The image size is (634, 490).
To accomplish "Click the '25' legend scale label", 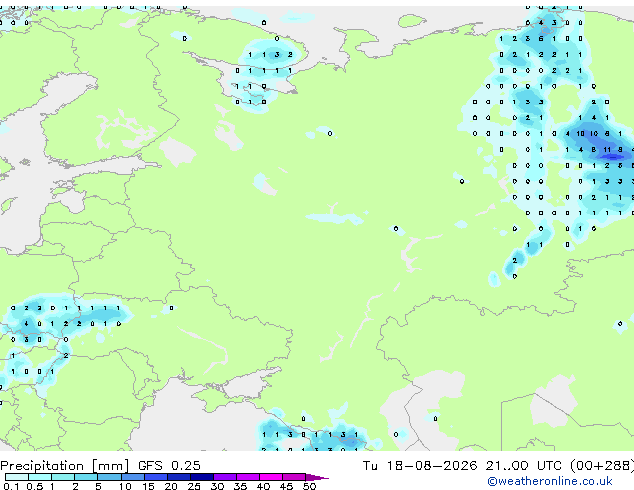I will pos(194,486).
